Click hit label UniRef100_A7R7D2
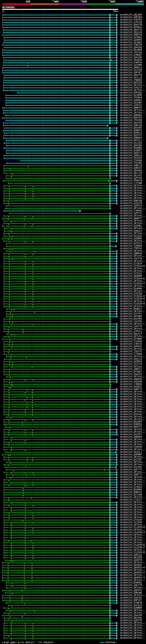This screenshot has width=146, height=644. tap(131, 20)
